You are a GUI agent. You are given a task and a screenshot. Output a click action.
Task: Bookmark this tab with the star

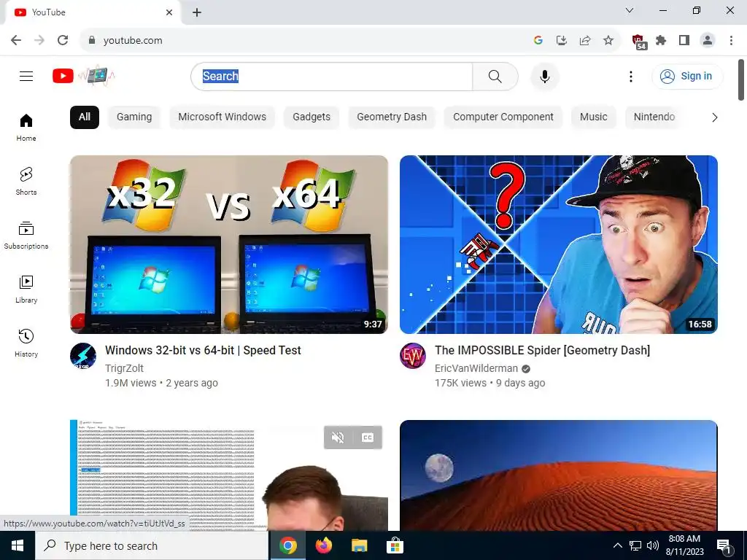608,41
